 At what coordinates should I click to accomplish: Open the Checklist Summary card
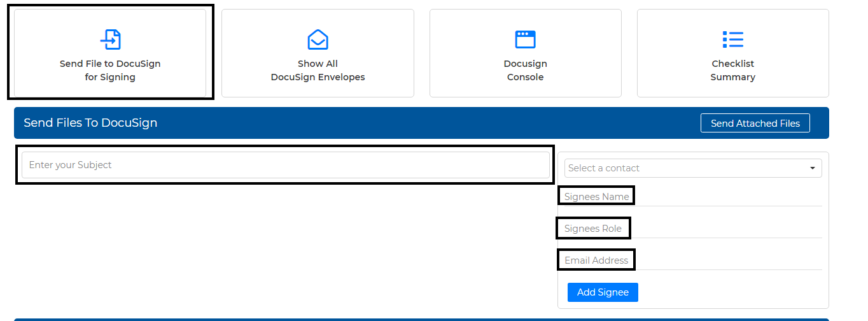click(x=733, y=53)
